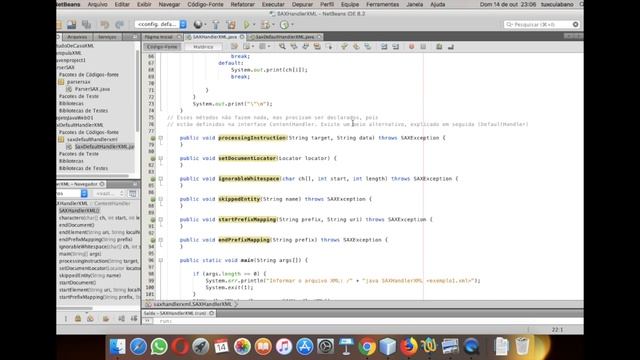Collapse the setDocumentLocator method fold
This screenshot has width=640, height=360.
[161, 158]
